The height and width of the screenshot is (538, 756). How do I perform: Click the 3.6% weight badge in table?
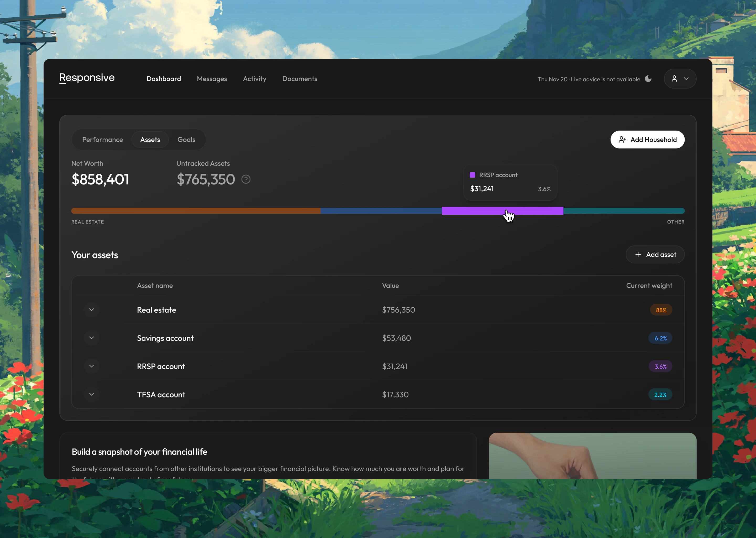pos(660,366)
